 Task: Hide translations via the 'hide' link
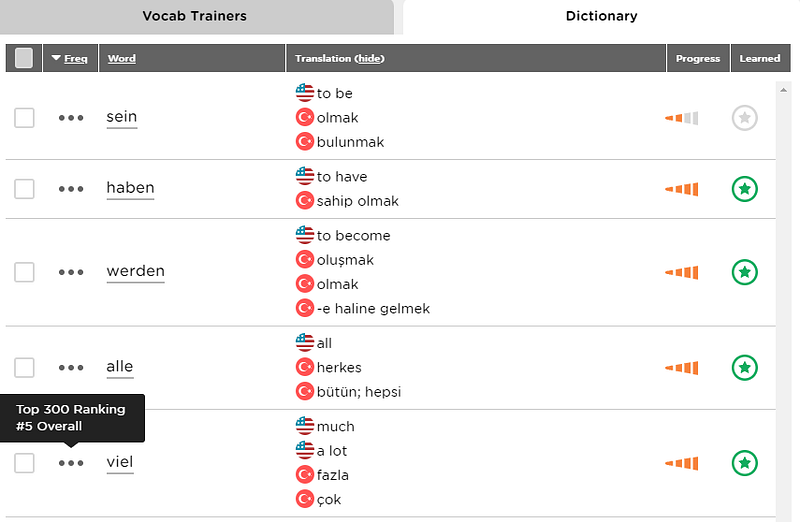click(x=369, y=58)
